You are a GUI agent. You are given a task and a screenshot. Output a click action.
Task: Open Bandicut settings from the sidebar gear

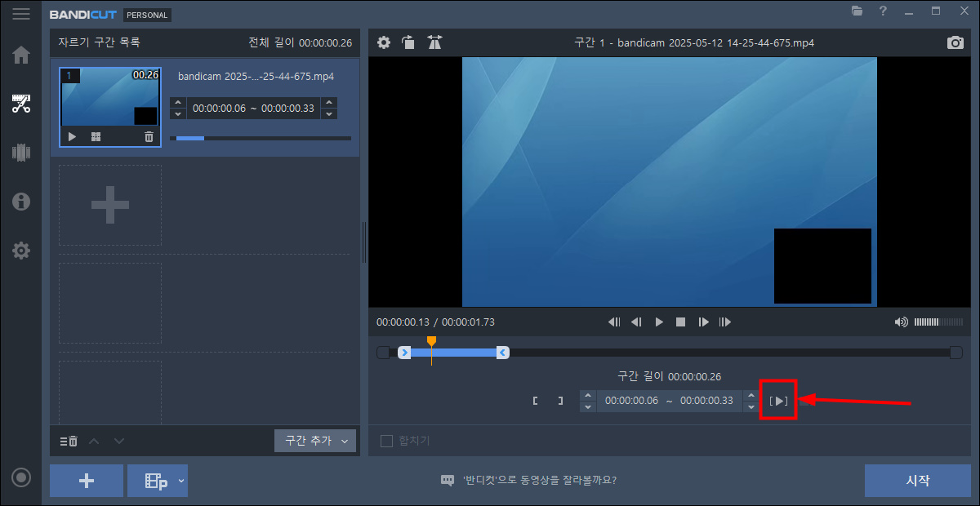(x=21, y=251)
